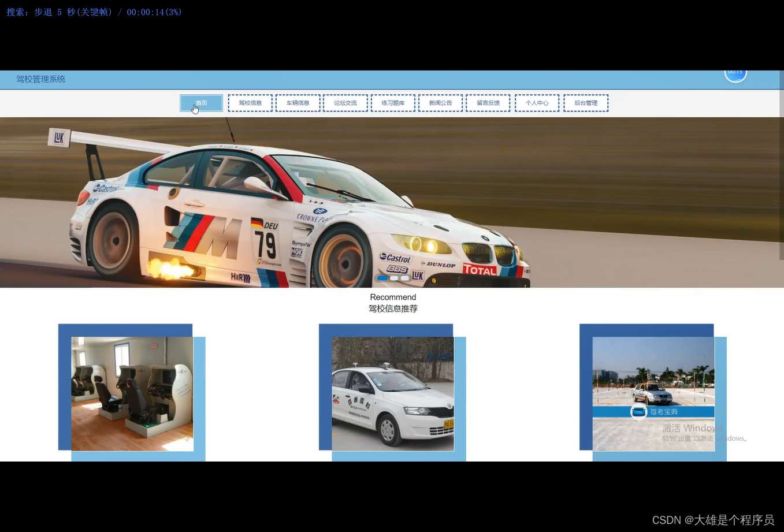Screen dimensions: 784x532
Task: Open 后台管理 link
Action: coord(586,103)
